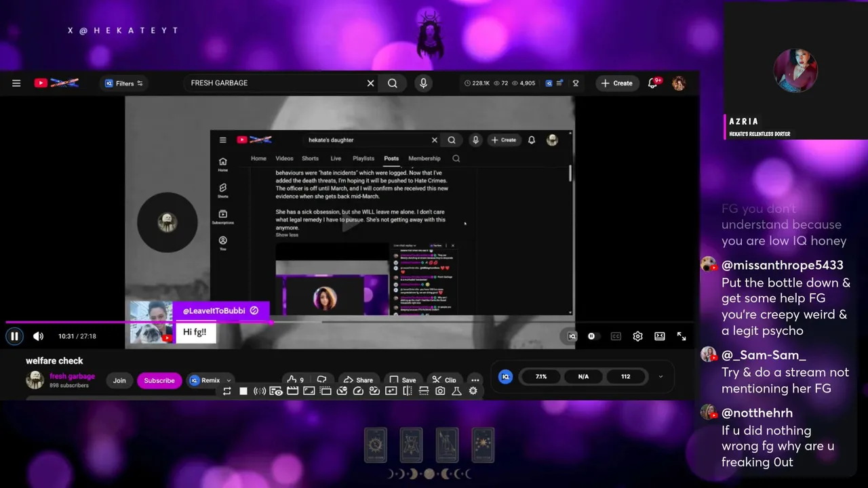Image resolution: width=868 pixels, height=488 pixels.
Task: Go to YouTube home via logo
Action: pos(56,83)
